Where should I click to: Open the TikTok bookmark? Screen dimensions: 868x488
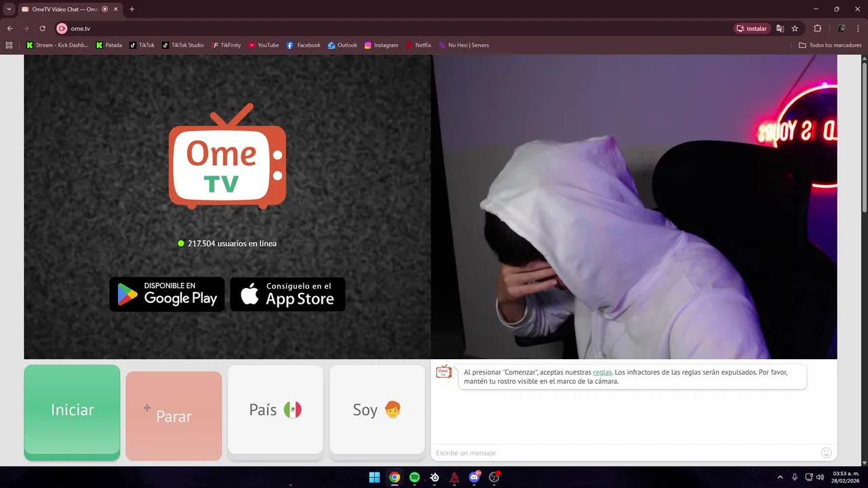[142, 45]
